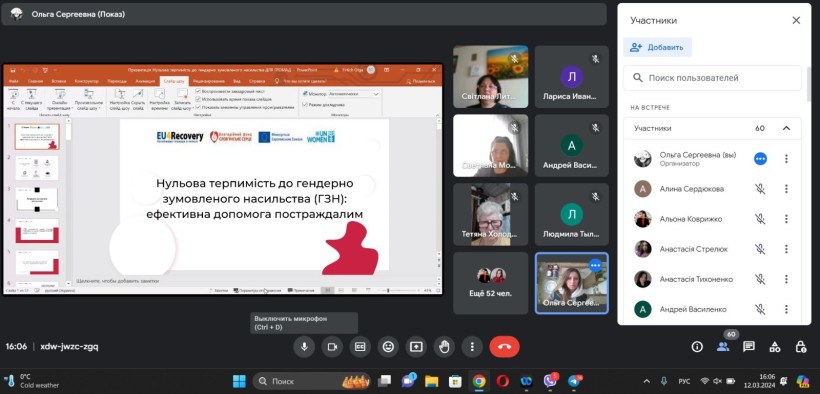Image resolution: width=820 pixels, height=394 pixels.
Task: Turn off the camera in the call bar
Action: (x=332, y=347)
